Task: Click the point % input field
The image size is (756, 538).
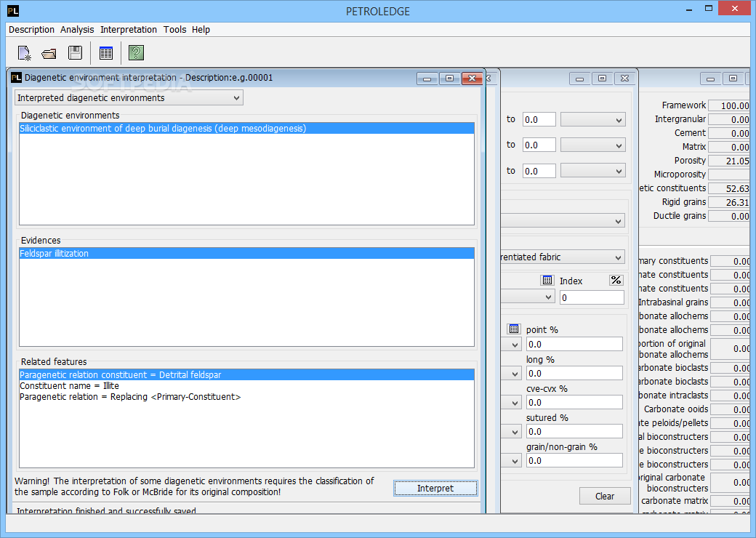Action: [x=574, y=344]
